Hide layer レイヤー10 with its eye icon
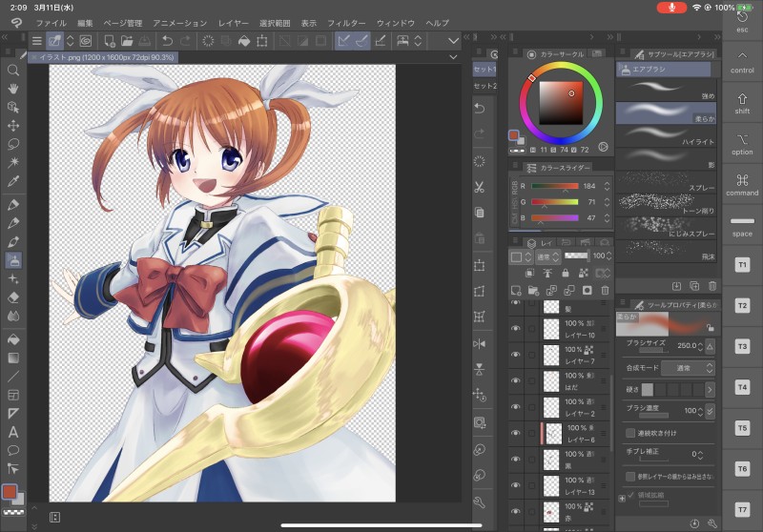Screen dimensions: 763x532 click(516, 329)
